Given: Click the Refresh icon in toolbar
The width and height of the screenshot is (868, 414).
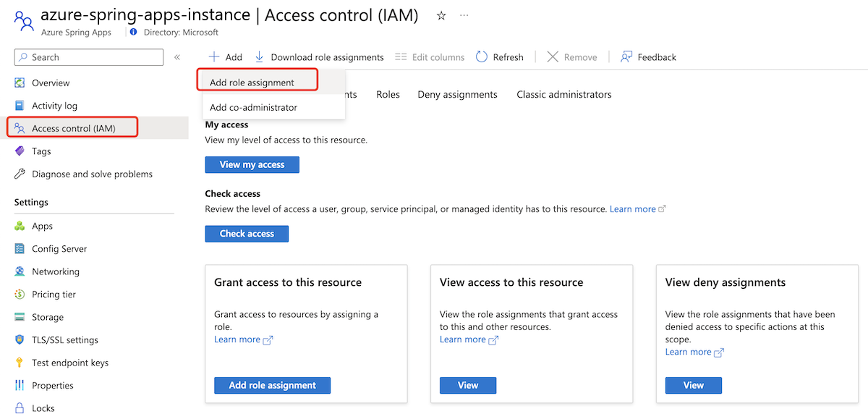Looking at the screenshot, I should pos(482,57).
